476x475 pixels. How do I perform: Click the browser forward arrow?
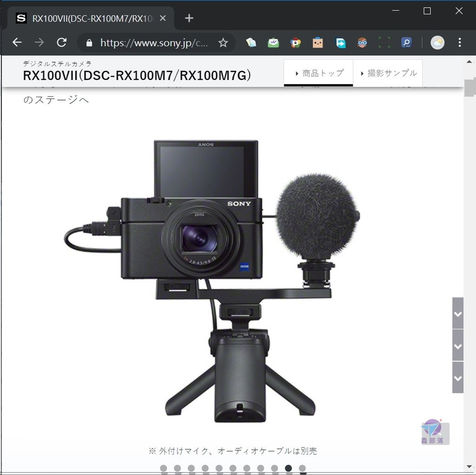click(x=39, y=42)
